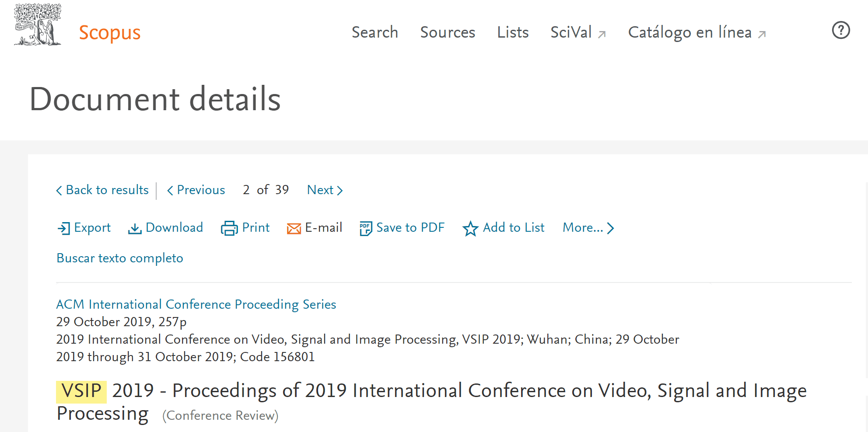Click the Export arrow icon
This screenshot has height=432, width=868.
64,228
